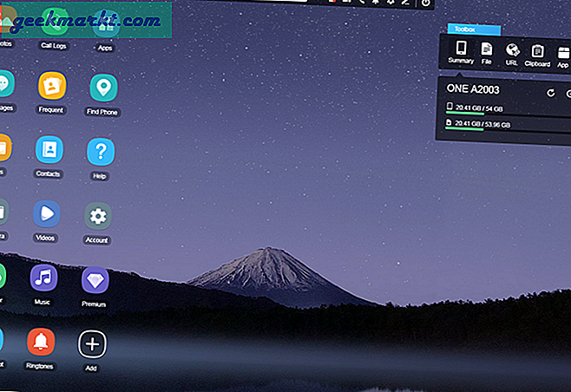The width and height of the screenshot is (571, 392).
Task: Open the Ringtones bell icon
Action: click(x=40, y=343)
